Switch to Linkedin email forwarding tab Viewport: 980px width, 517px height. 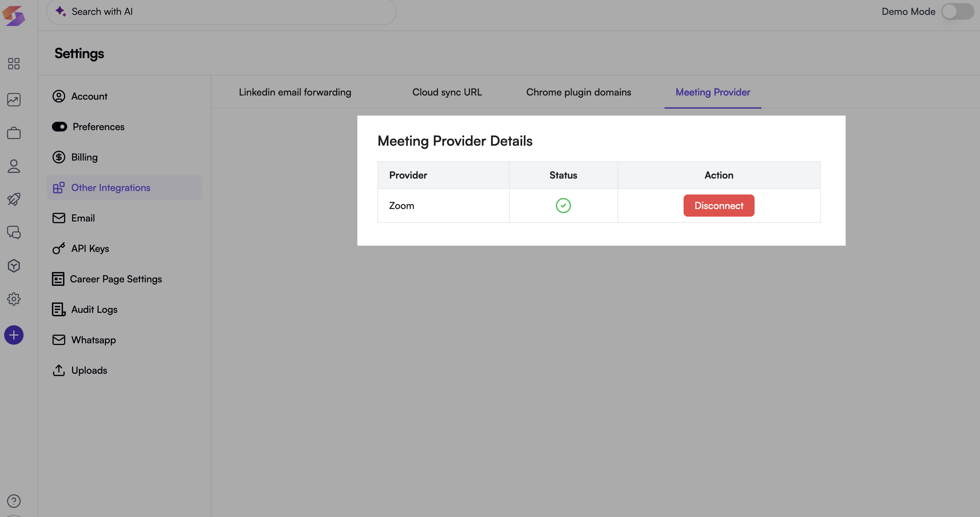pos(295,92)
